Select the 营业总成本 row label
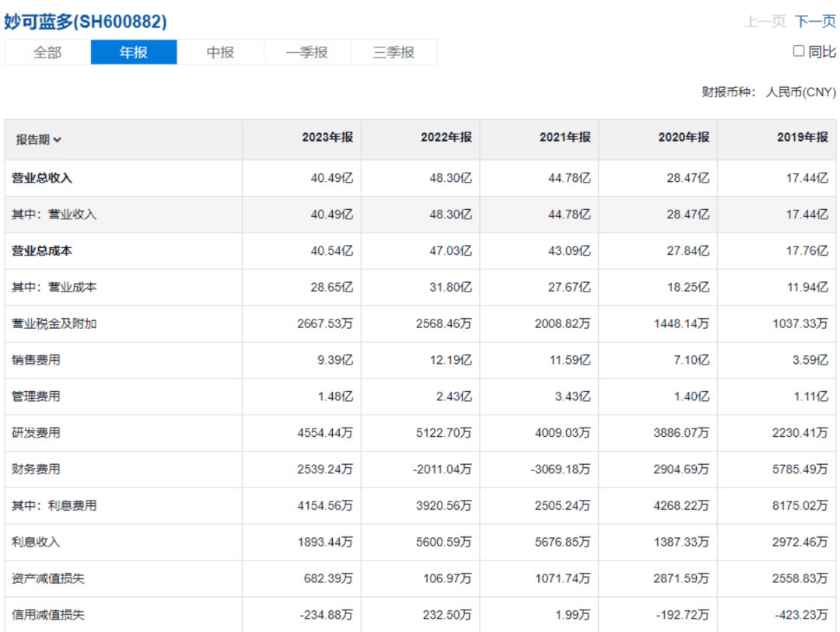 tap(42, 251)
